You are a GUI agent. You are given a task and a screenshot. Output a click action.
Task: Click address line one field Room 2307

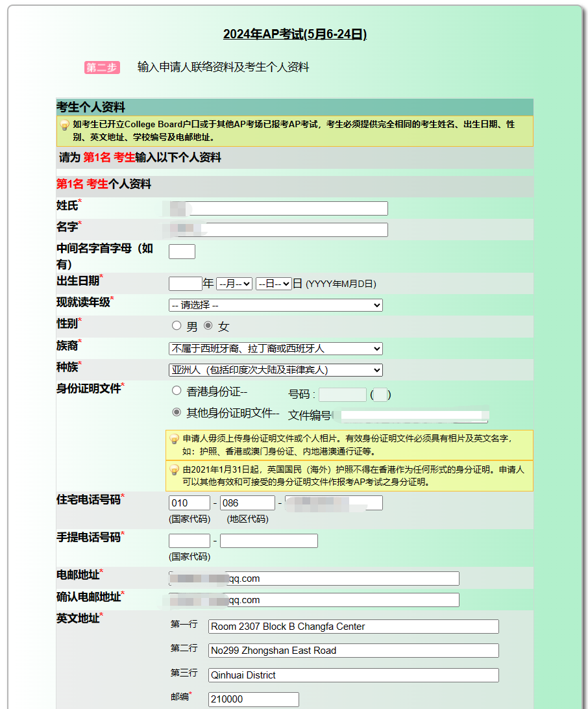(x=354, y=627)
